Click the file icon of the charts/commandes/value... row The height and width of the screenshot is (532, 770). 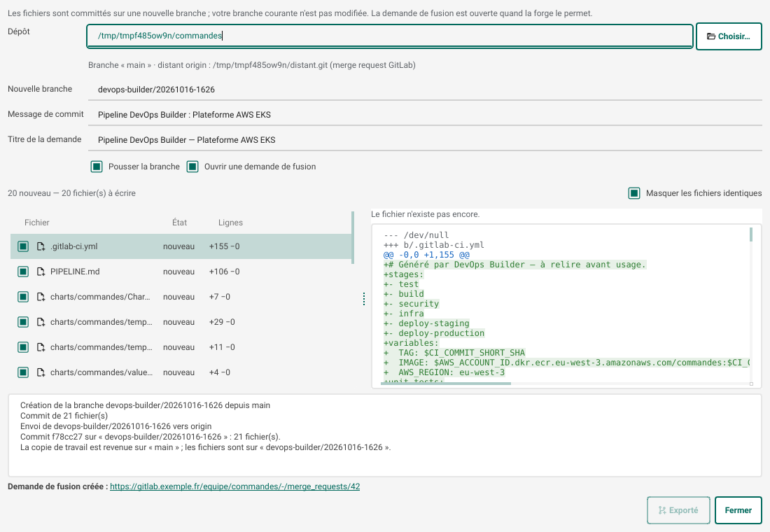click(x=41, y=372)
